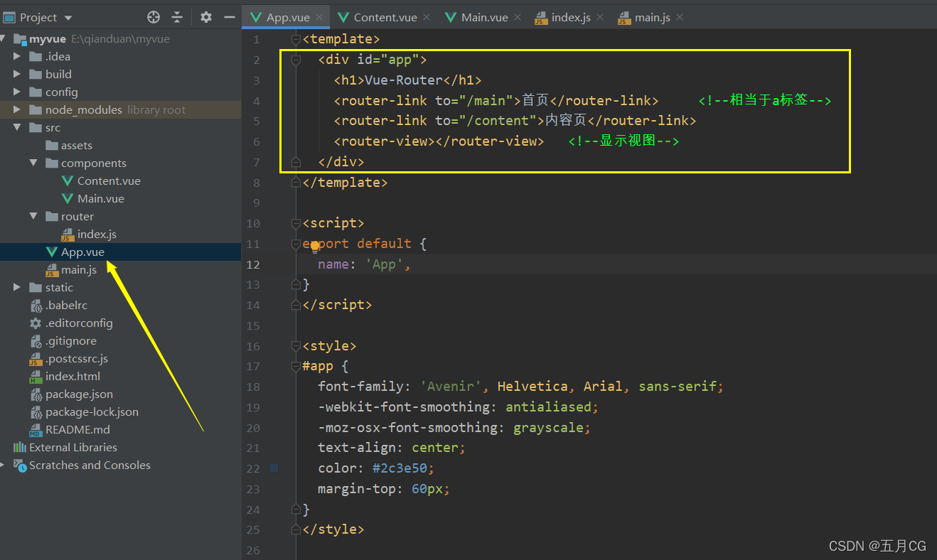Open Project panel settings gear
This screenshot has width=937, height=560.
pyautogui.click(x=206, y=17)
